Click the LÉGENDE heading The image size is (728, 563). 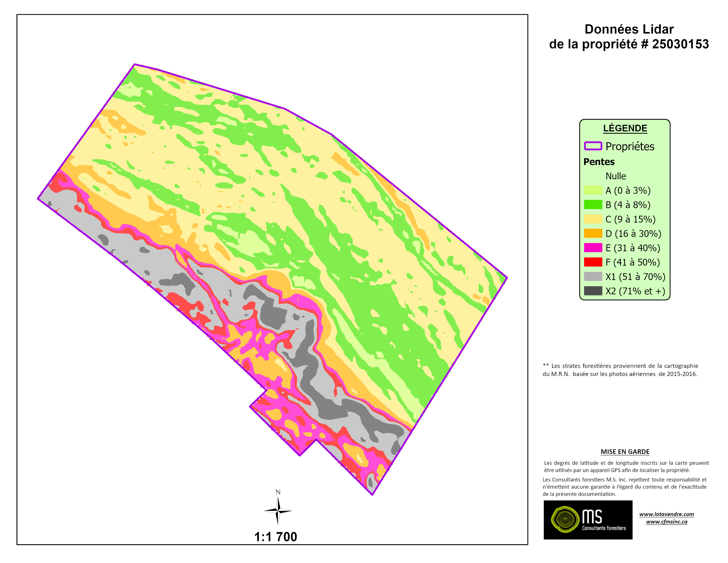[625, 128]
